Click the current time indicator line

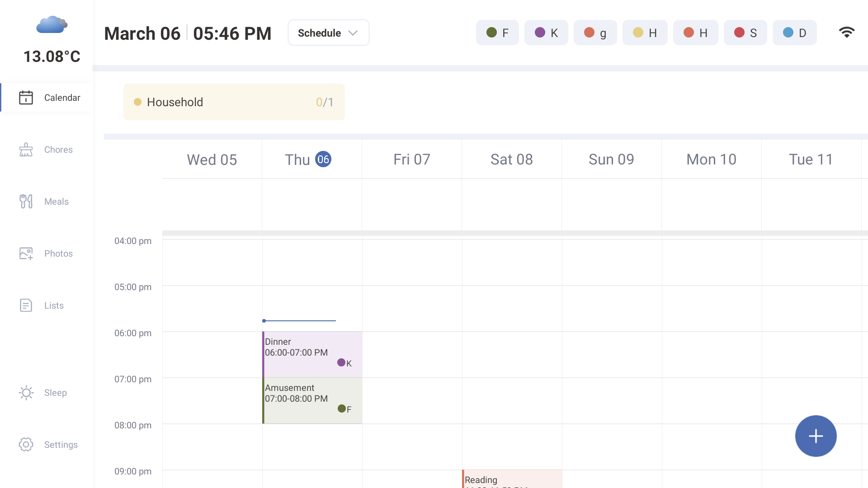click(299, 321)
